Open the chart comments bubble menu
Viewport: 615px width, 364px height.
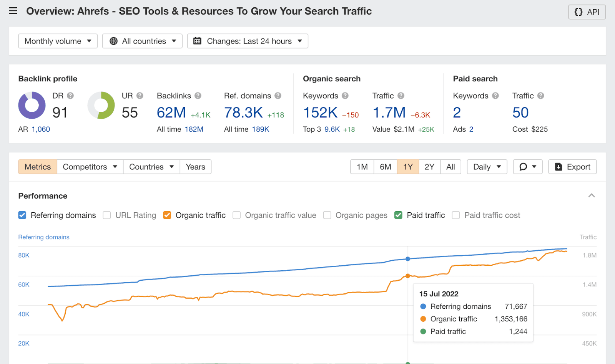(x=527, y=167)
